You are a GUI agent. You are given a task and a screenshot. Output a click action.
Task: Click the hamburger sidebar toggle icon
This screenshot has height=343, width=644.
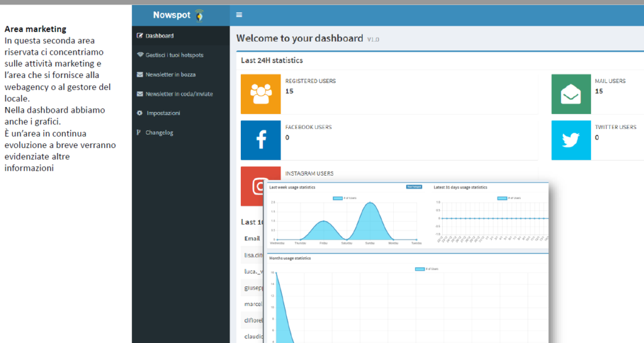coord(239,15)
